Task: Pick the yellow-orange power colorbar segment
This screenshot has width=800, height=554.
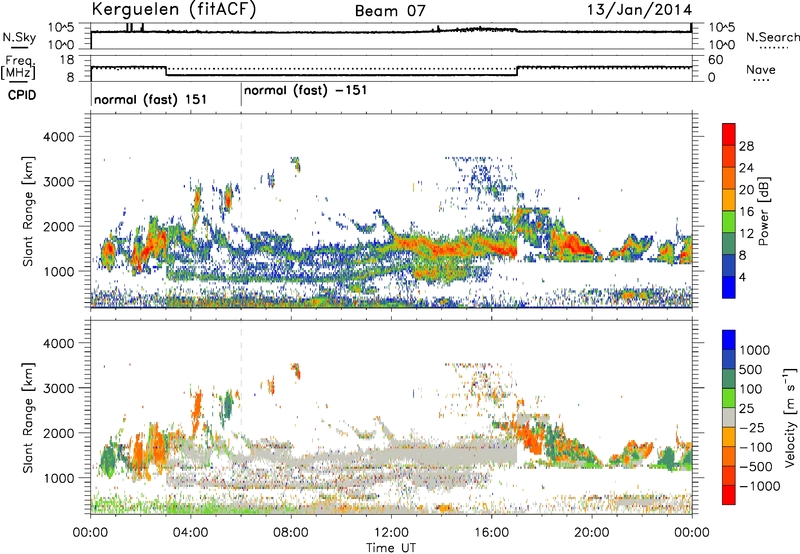Action: coord(729,200)
